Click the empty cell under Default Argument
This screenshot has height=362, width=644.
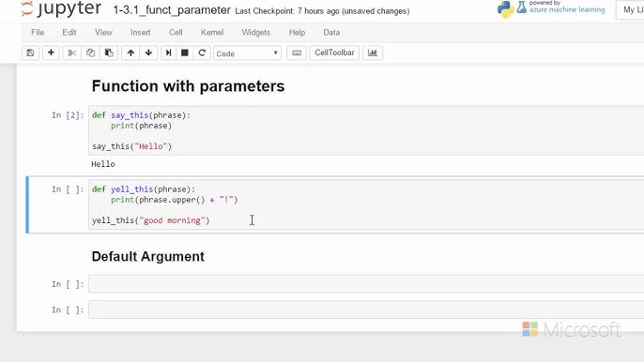click(x=366, y=284)
